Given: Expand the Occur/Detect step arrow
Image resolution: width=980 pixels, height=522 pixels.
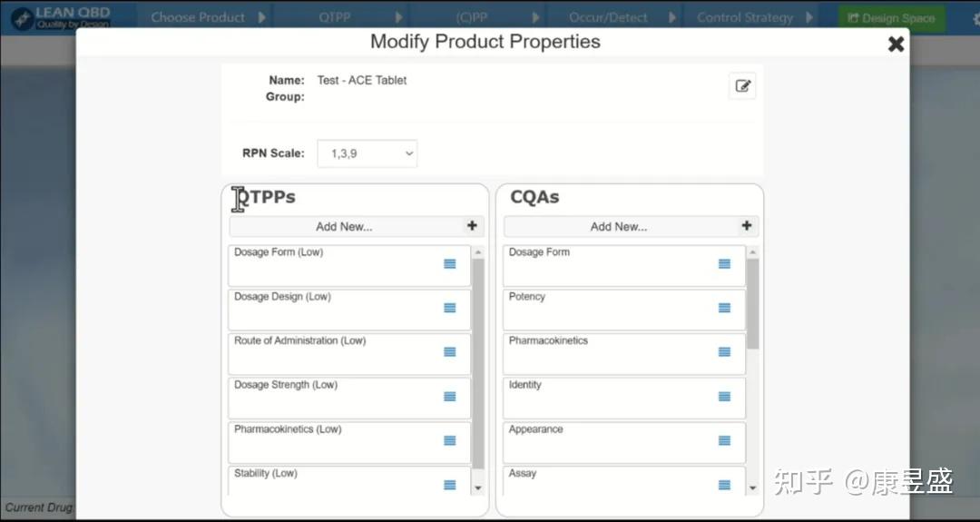Looking at the screenshot, I should [672, 17].
